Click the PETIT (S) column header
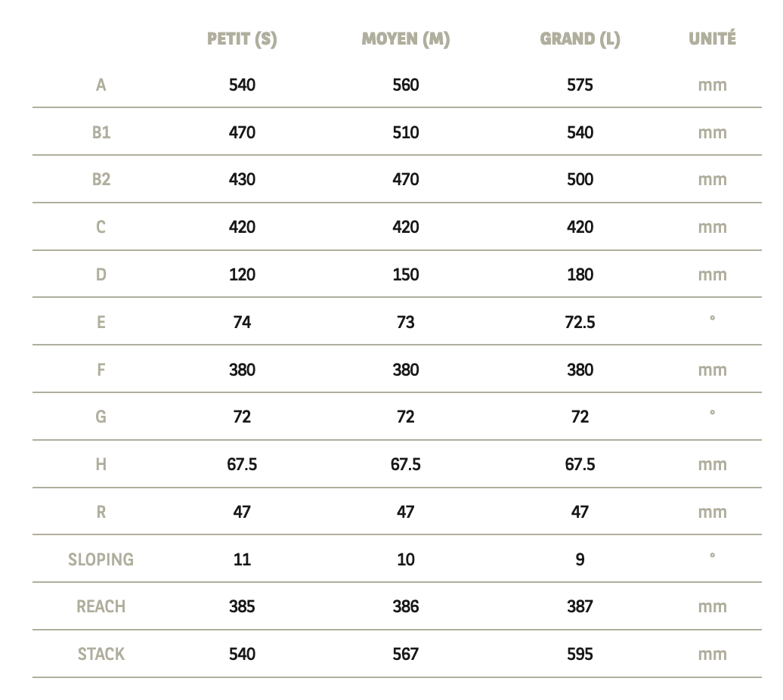This screenshot has height=700, width=783. [x=242, y=39]
